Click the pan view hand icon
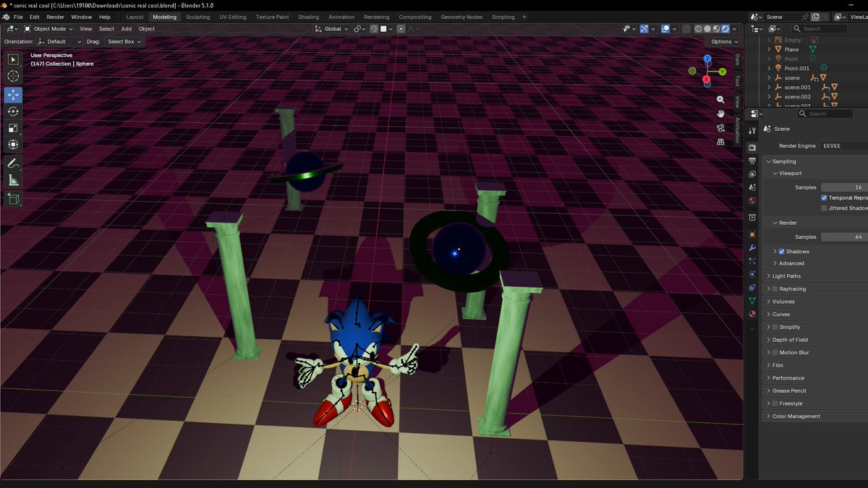Screen dimensions: 868x488 coord(720,114)
